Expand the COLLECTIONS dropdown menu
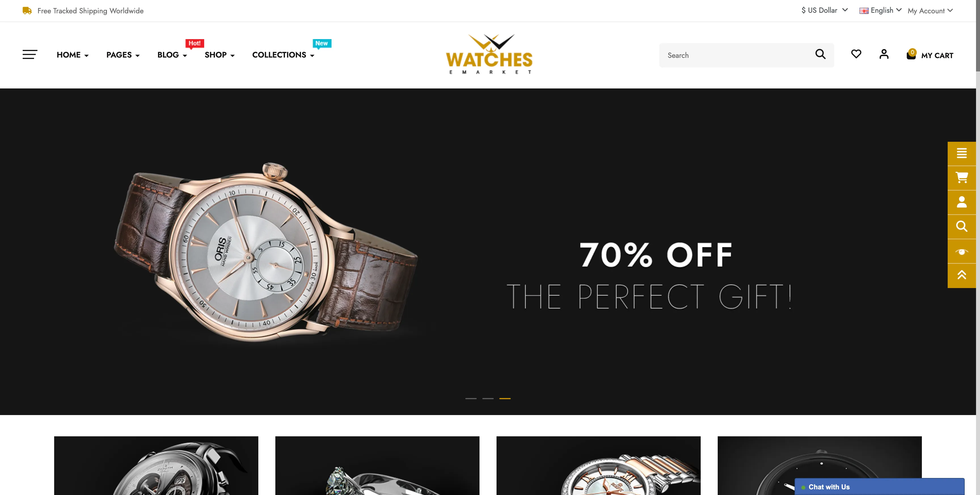This screenshot has width=980, height=495. point(283,55)
